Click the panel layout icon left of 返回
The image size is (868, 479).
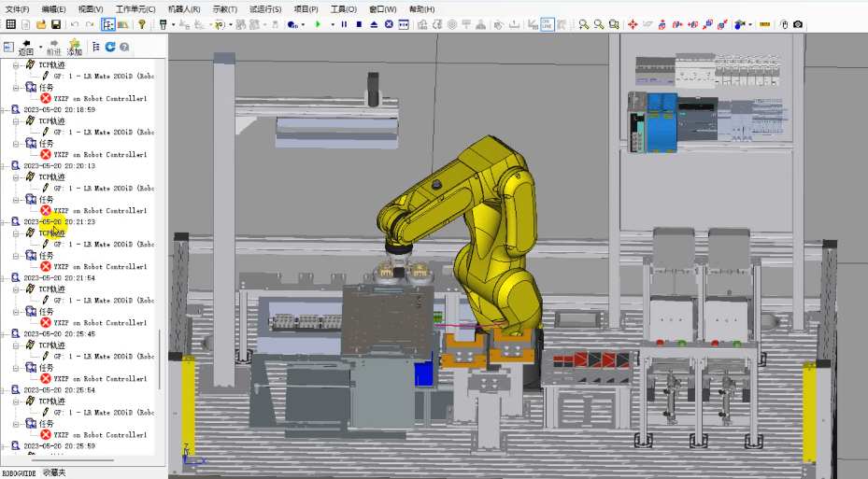pos(8,47)
